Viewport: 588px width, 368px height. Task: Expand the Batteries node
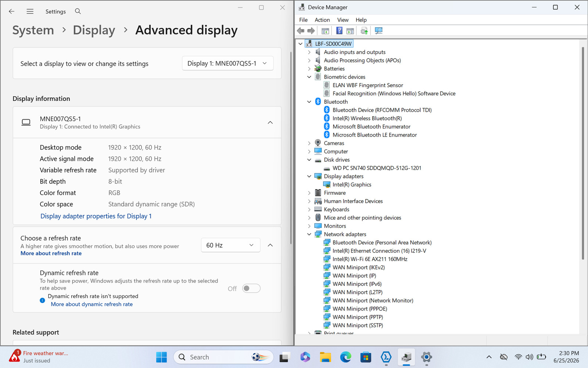309,69
